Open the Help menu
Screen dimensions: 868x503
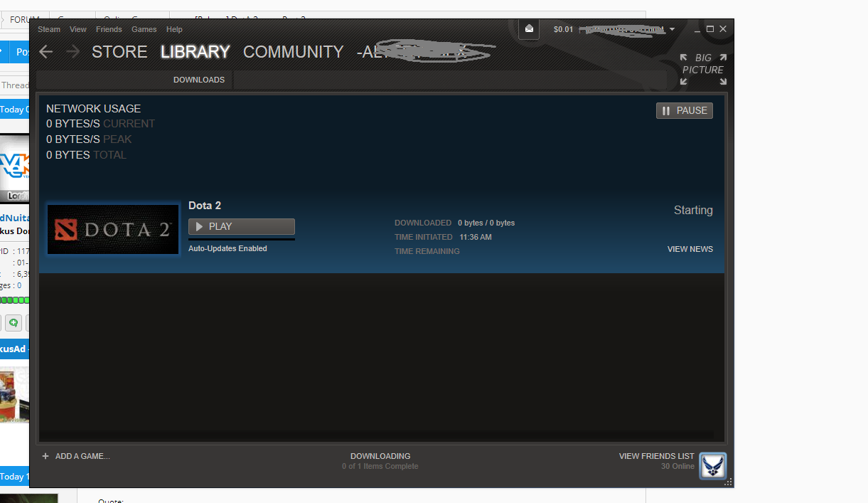174,29
